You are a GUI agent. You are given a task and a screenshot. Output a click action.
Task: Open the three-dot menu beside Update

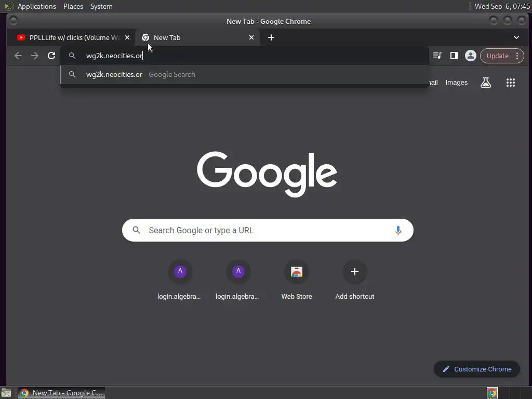click(x=517, y=56)
